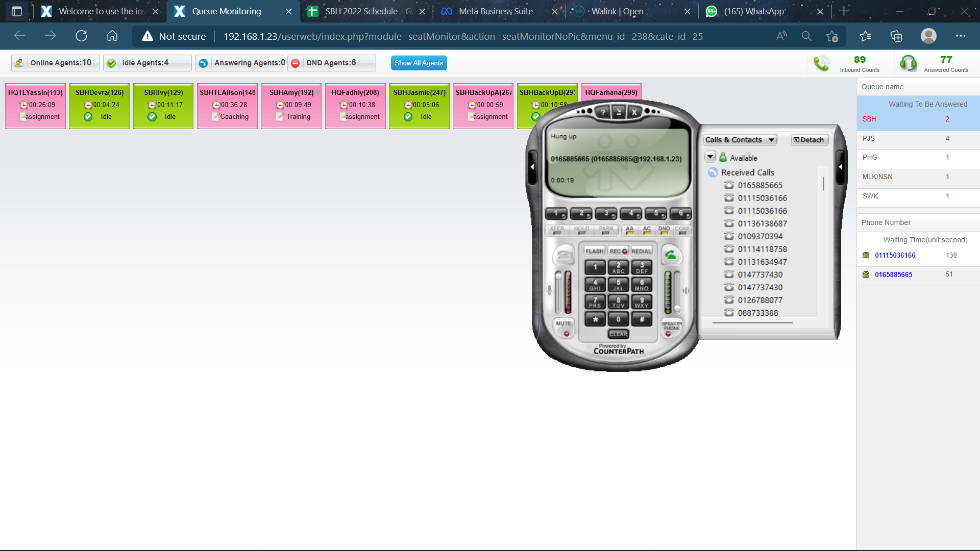The width and height of the screenshot is (980, 551).
Task: Click the softphone help question mark
Action: pyautogui.click(x=603, y=112)
